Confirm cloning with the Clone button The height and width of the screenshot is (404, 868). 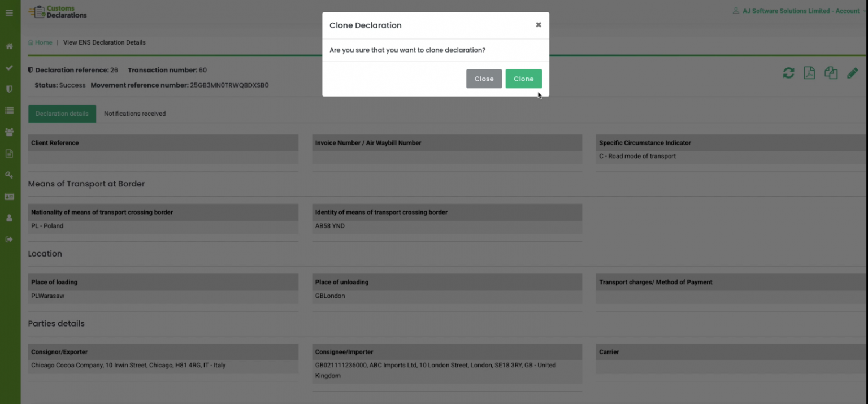coord(523,79)
